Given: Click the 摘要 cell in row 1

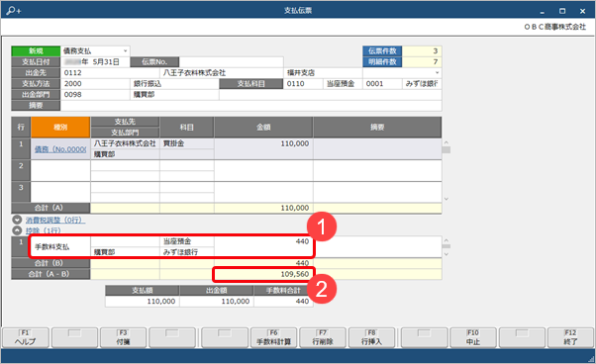Looking at the screenshot, I should pyautogui.click(x=377, y=148).
